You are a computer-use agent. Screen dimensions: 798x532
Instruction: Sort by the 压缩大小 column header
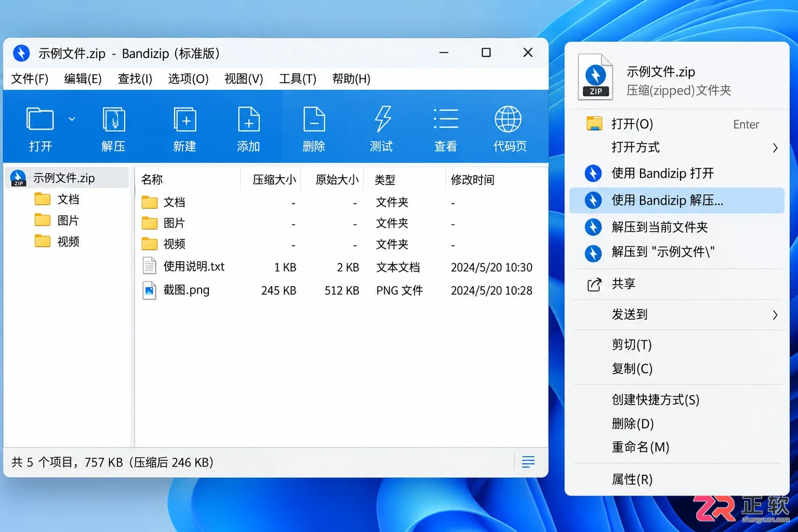274,180
